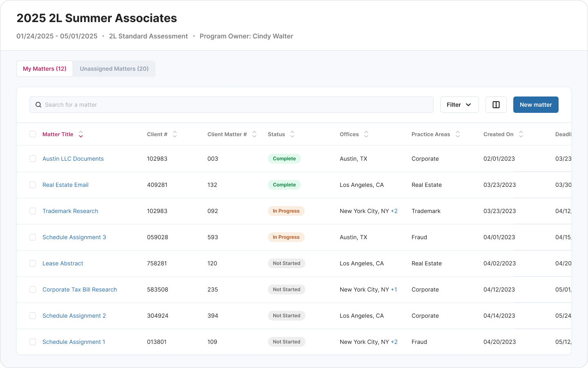This screenshot has height=368, width=588.
Task: Open the Filter dropdown
Action: coord(459,105)
